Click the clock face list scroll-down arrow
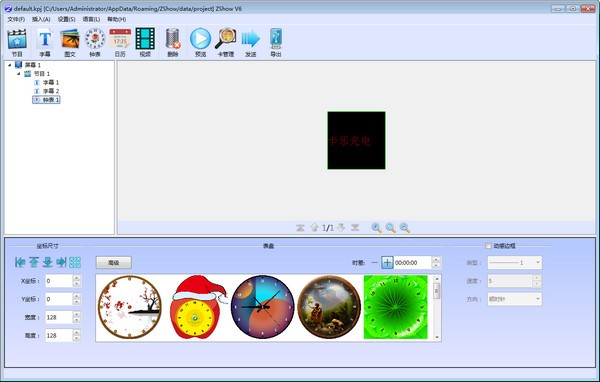 (437, 337)
